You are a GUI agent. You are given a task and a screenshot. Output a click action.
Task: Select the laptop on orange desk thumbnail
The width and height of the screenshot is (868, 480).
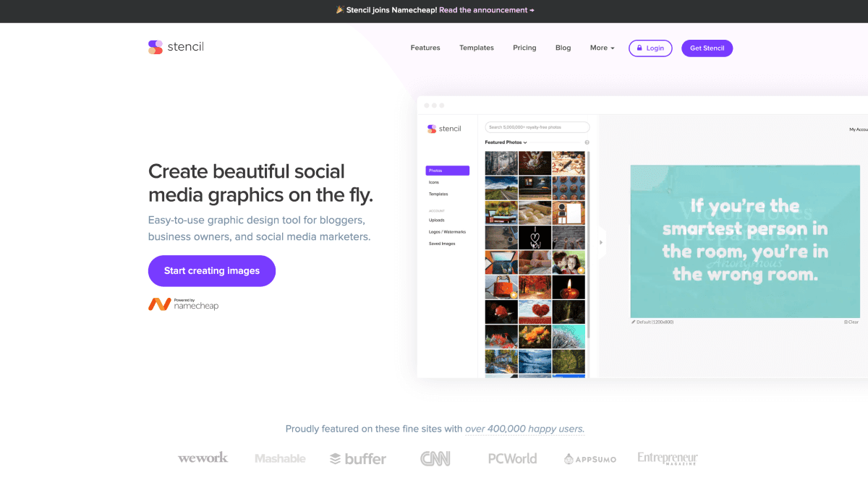[501, 262]
